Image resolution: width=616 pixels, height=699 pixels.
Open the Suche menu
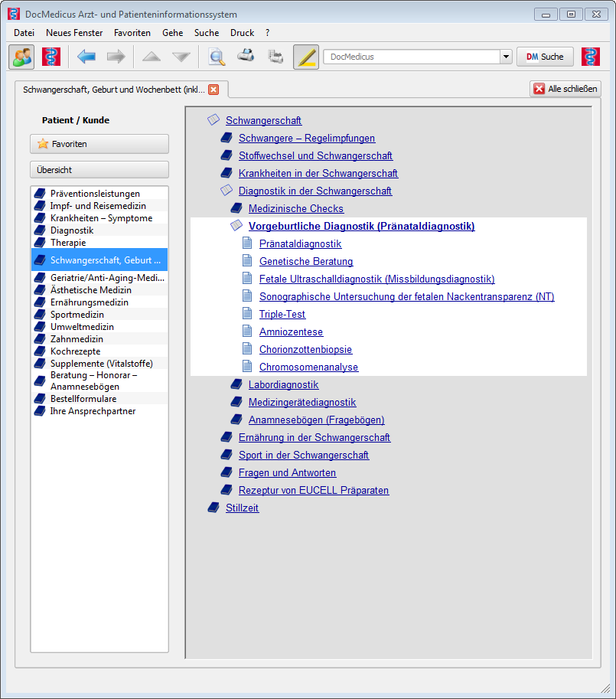(207, 33)
